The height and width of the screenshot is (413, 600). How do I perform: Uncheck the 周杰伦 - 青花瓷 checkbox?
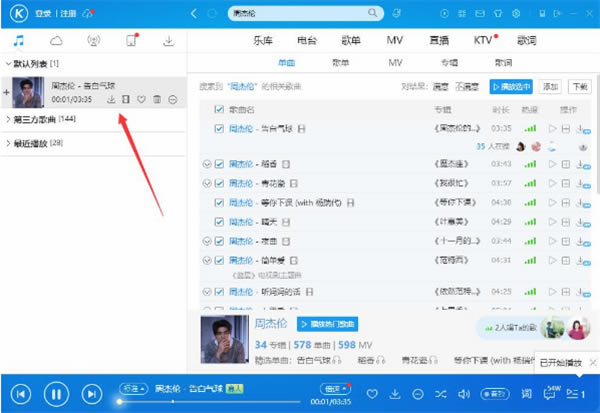(220, 183)
